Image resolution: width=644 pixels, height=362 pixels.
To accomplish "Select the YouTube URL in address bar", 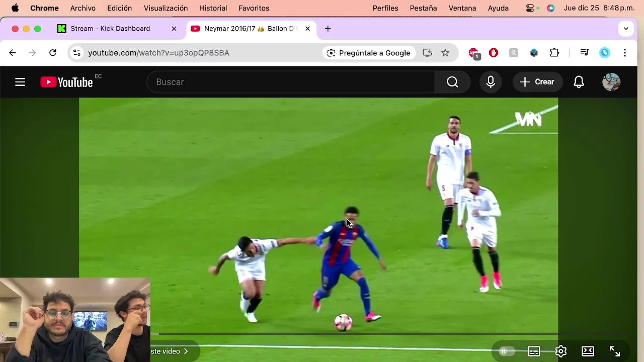I will tap(158, 53).
